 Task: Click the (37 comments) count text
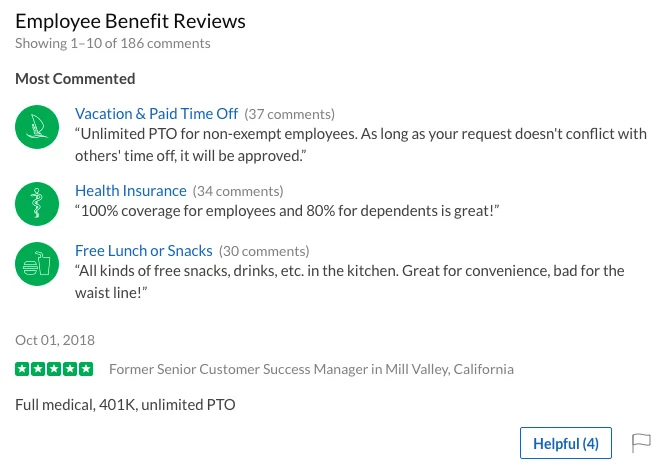coord(290,114)
